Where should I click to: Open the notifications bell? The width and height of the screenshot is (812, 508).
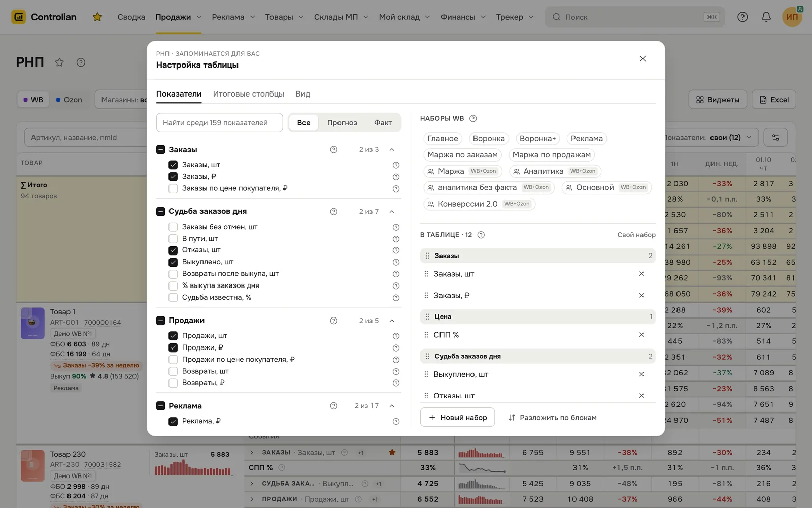(766, 17)
